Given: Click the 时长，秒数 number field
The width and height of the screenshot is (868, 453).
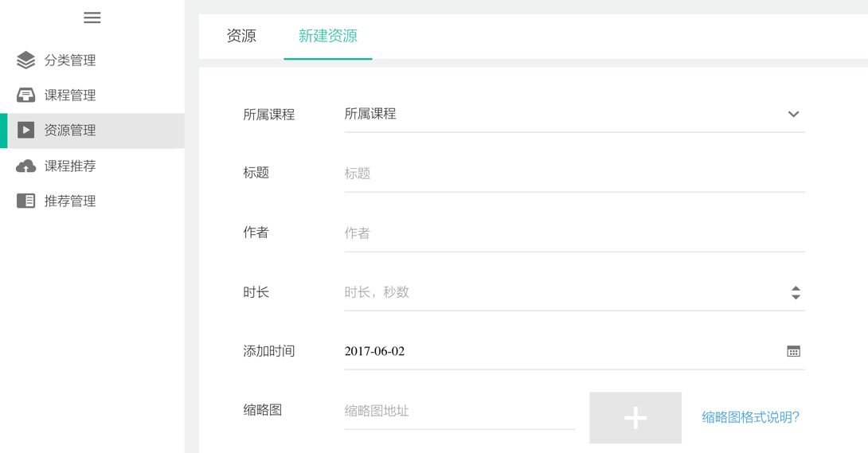Looking at the screenshot, I should click(565, 293).
